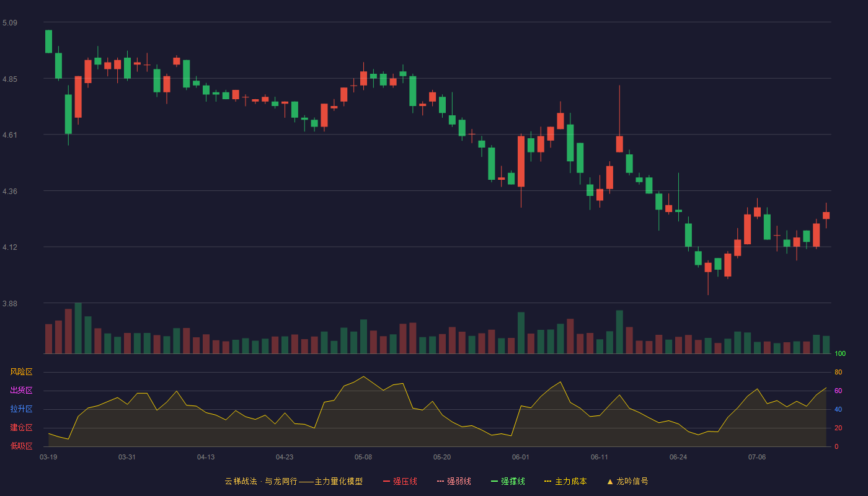
Task: Hide the 龙吟信号 series via legend label
Action: pos(632,481)
